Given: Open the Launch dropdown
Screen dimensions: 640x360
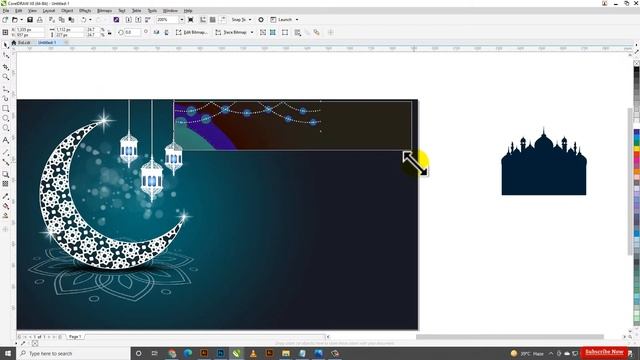Looking at the screenshot, I should tap(284, 20).
